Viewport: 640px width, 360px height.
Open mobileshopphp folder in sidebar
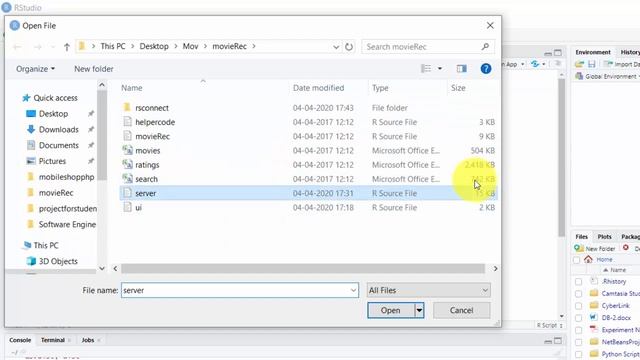click(x=66, y=177)
